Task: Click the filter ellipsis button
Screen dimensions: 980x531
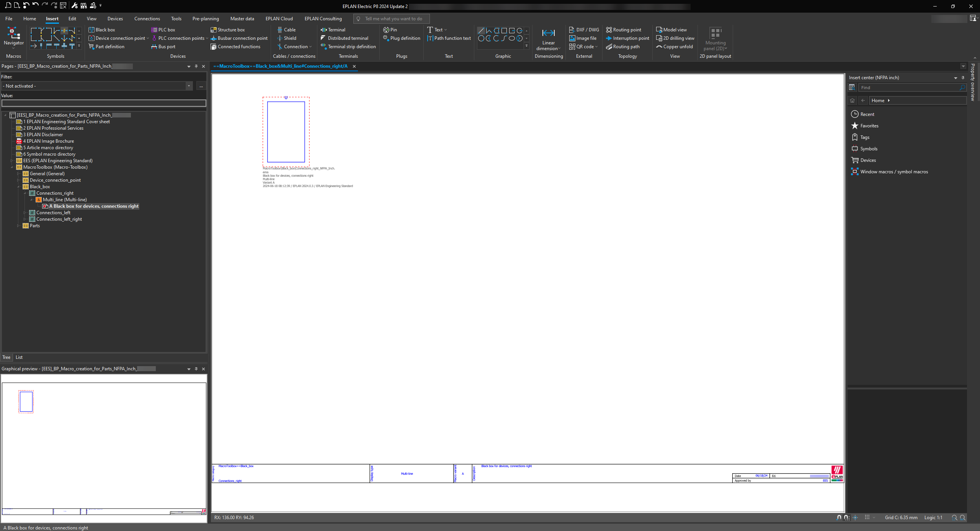Action: 201,86
